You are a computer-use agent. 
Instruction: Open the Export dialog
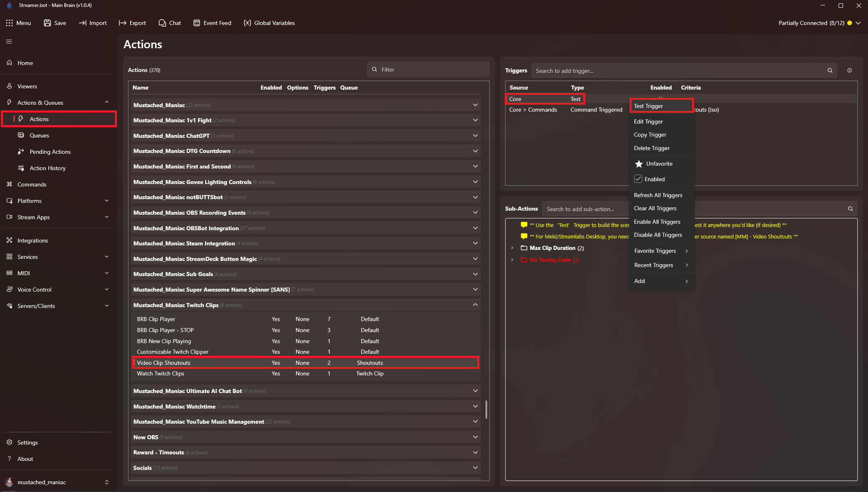point(132,23)
